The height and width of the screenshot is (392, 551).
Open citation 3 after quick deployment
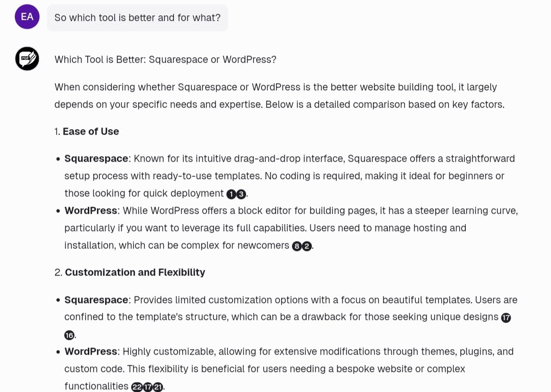pyautogui.click(x=241, y=194)
